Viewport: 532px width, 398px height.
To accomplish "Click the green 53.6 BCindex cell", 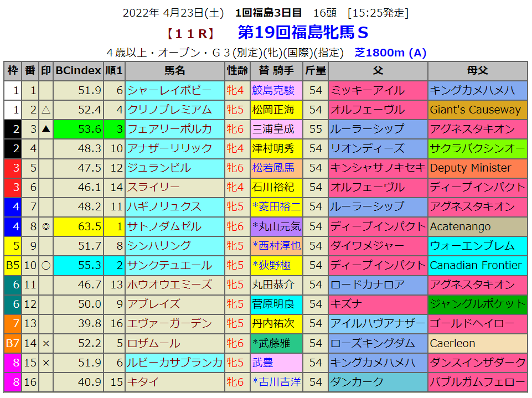I will (79, 129).
